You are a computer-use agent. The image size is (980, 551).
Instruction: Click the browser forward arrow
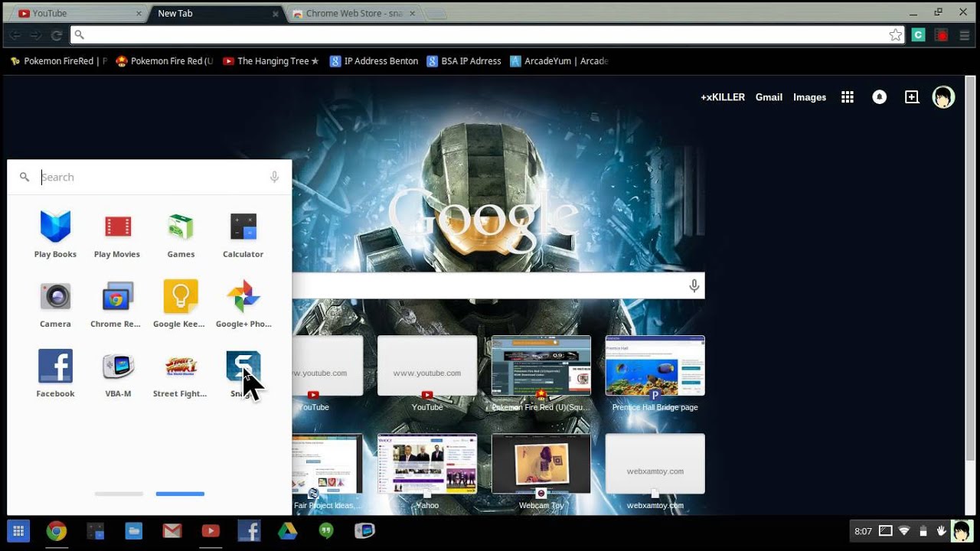(35, 35)
